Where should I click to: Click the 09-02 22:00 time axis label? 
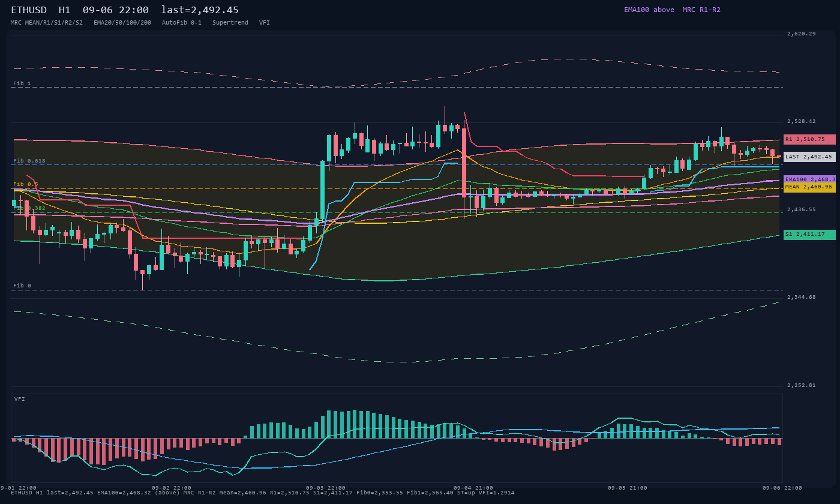pyautogui.click(x=172, y=488)
